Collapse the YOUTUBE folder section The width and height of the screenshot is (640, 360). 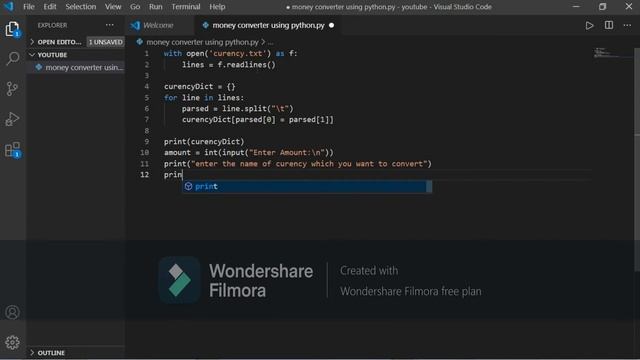point(32,54)
